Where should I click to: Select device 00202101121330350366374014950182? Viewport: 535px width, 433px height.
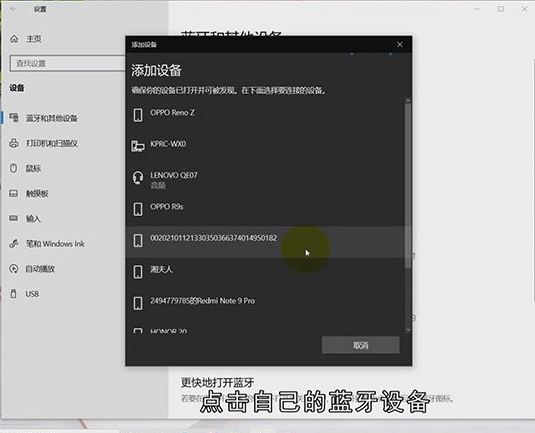265,241
